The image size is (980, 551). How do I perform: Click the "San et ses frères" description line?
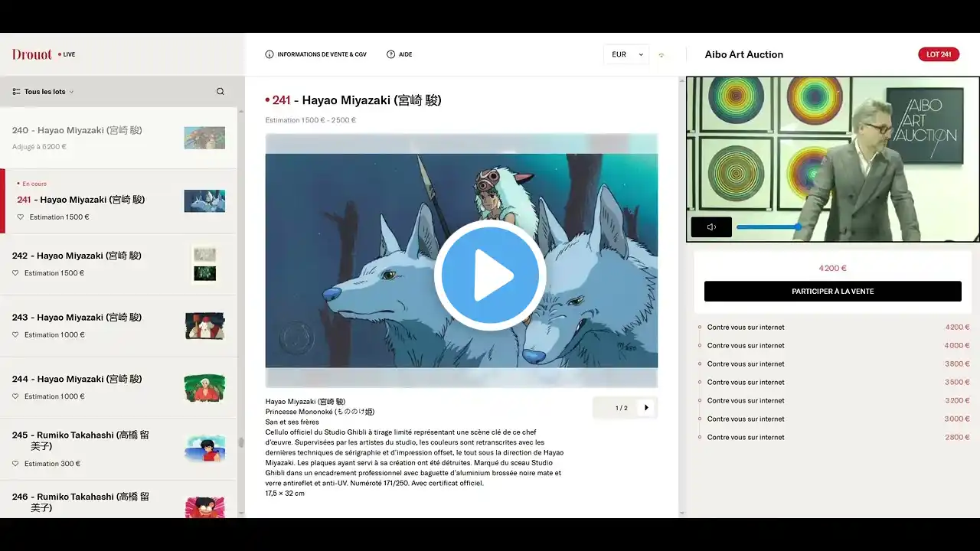(x=292, y=422)
